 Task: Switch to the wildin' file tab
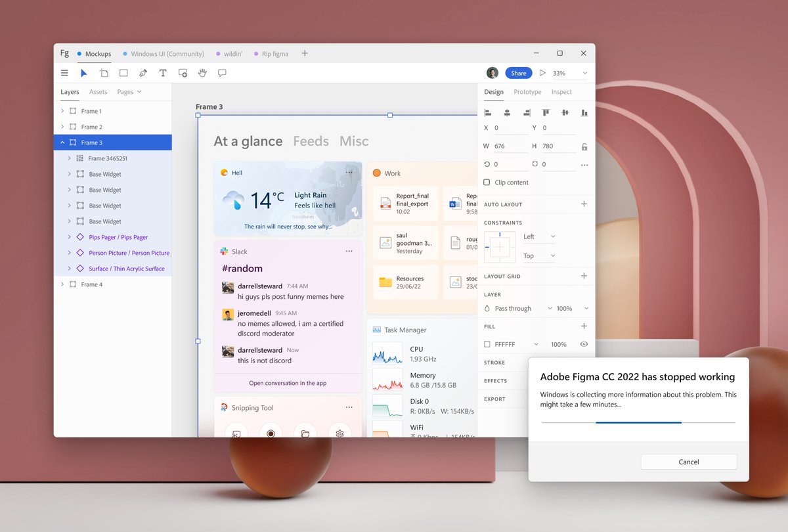229,54
